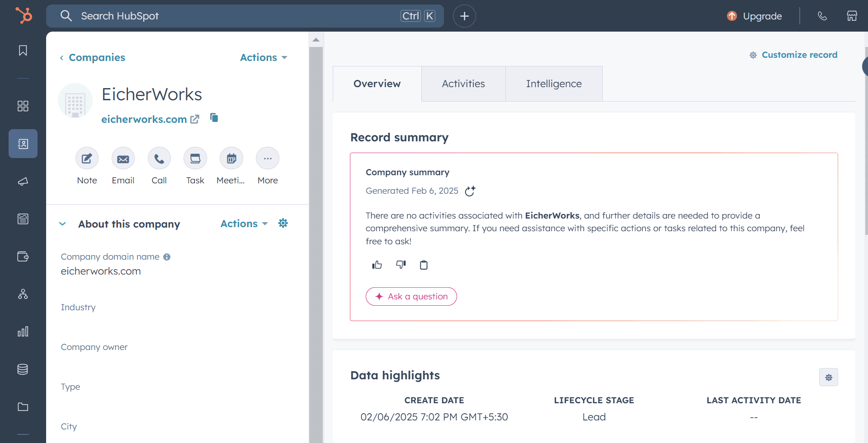Image resolution: width=868 pixels, height=443 pixels.
Task: Regenerate the company summary
Action: click(x=470, y=191)
